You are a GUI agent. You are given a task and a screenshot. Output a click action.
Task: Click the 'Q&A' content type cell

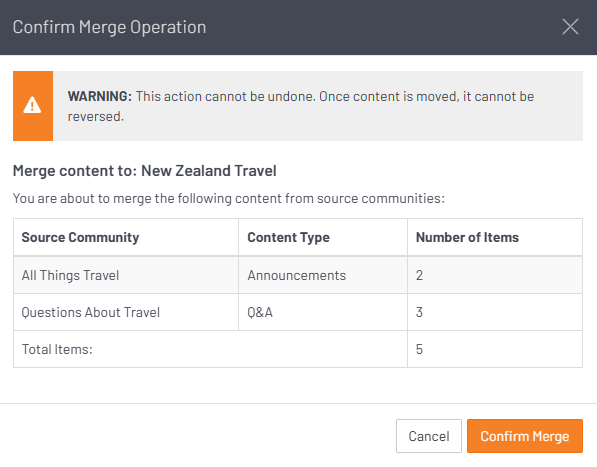click(323, 312)
